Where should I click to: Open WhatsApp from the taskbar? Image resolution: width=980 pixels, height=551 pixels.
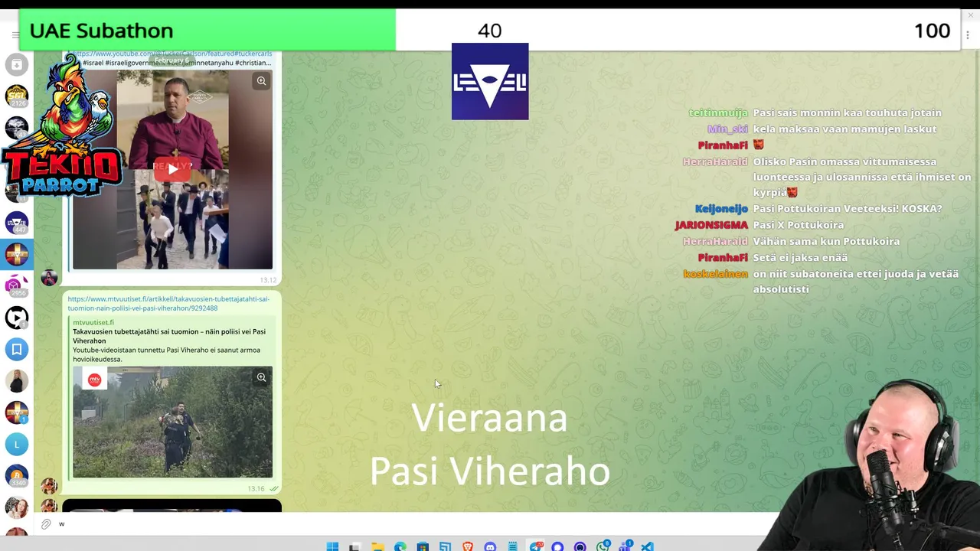603,546
